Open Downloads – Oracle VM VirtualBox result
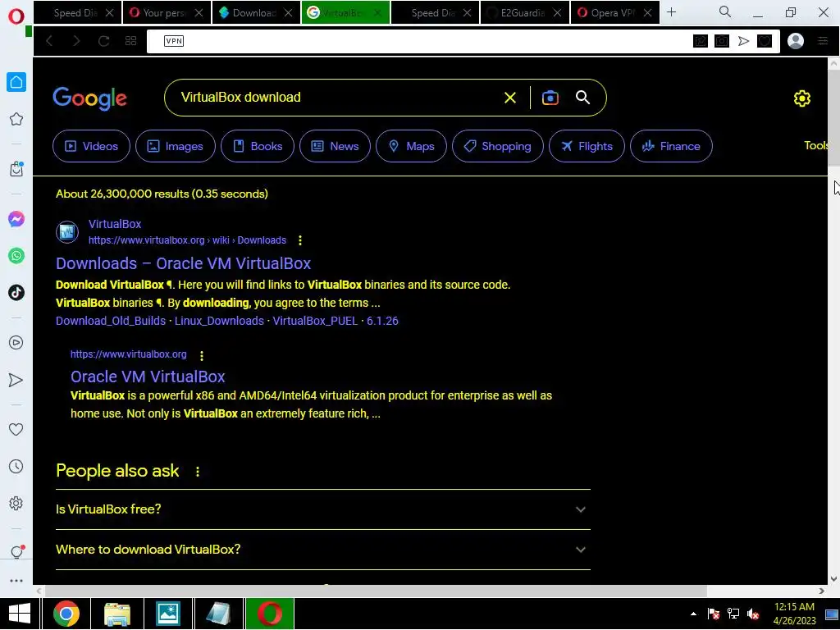Image resolution: width=840 pixels, height=630 pixels. click(x=183, y=263)
